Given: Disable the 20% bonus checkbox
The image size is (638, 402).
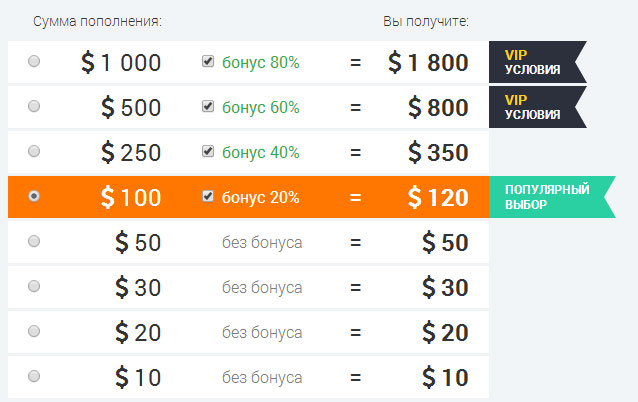Looking at the screenshot, I should 208,197.
